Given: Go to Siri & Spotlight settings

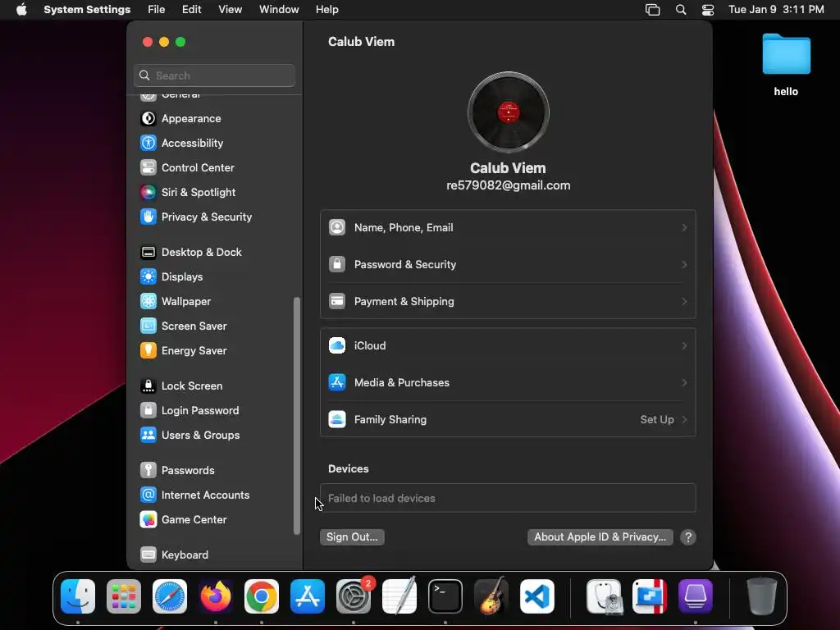Looking at the screenshot, I should (x=214, y=192).
